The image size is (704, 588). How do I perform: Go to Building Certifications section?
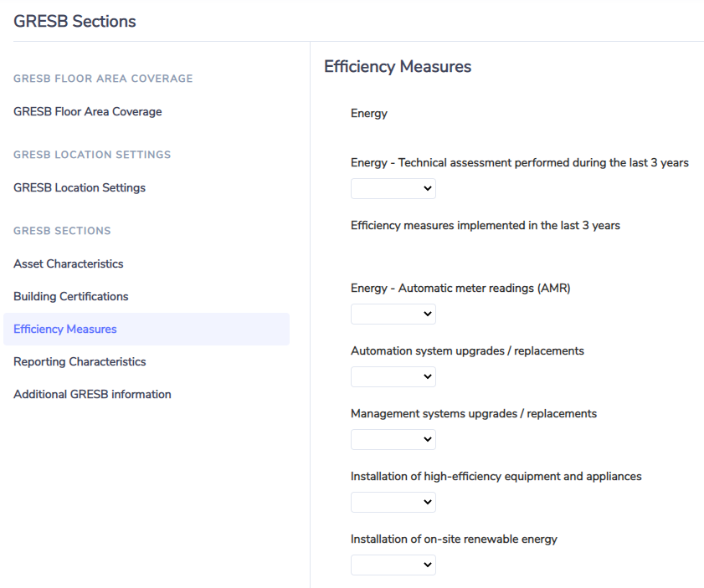click(x=71, y=296)
